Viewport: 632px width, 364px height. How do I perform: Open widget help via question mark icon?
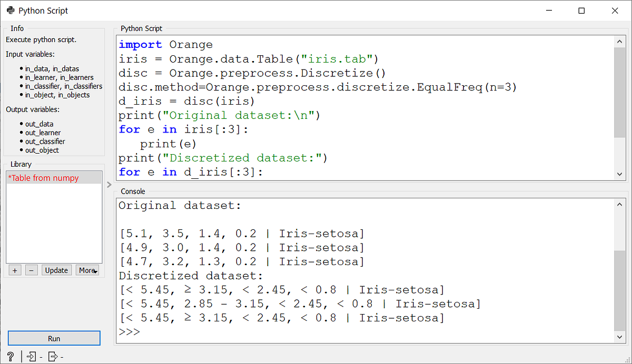[x=9, y=356]
